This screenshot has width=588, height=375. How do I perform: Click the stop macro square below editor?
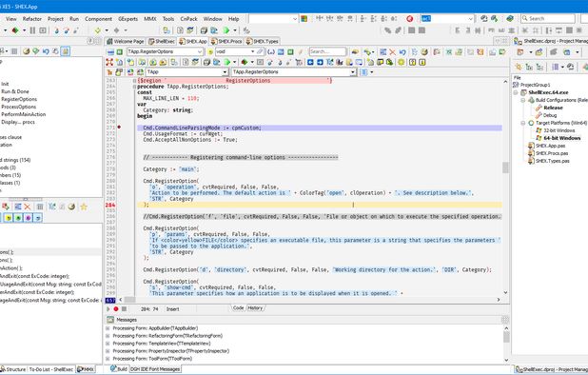point(124,309)
